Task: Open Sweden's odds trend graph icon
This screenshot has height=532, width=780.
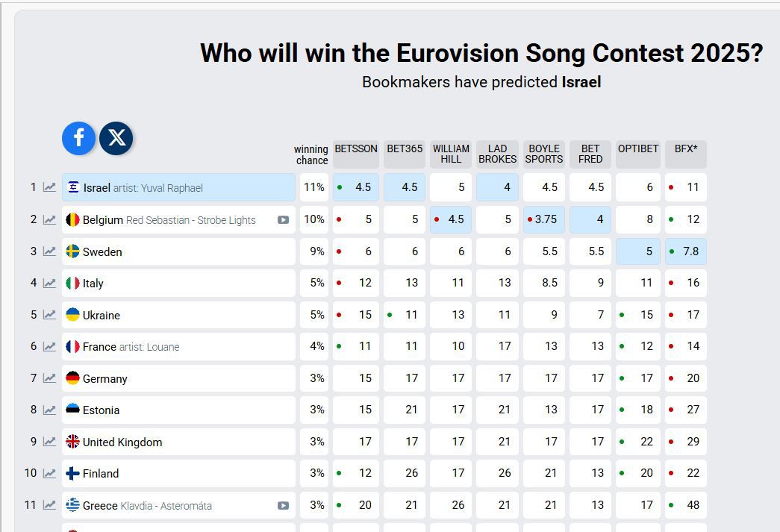Action: (x=49, y=251)
